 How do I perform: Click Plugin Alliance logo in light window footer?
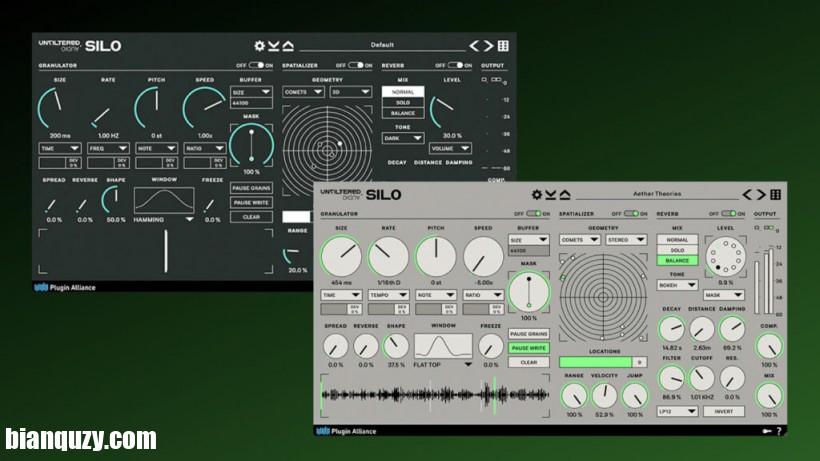click(x=346, y=431)
